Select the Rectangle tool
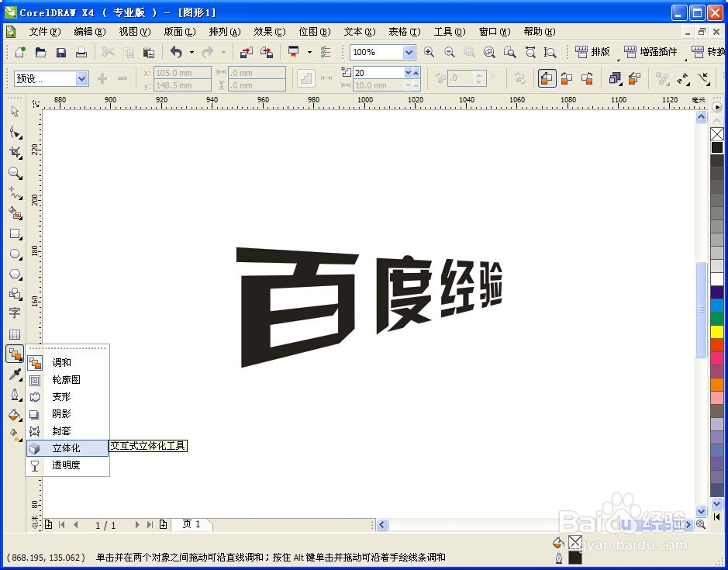The height and width of the screenshot is (570, 728). pyautogui.click(x=15, y=234)
